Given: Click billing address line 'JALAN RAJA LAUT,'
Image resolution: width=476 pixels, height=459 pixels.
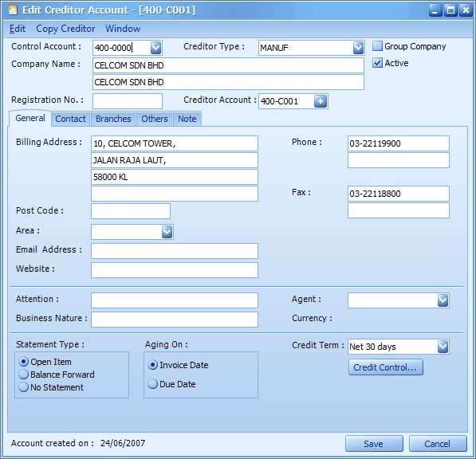Looking at the screenshot, I should pyautogui.click(x=175, y=160).
